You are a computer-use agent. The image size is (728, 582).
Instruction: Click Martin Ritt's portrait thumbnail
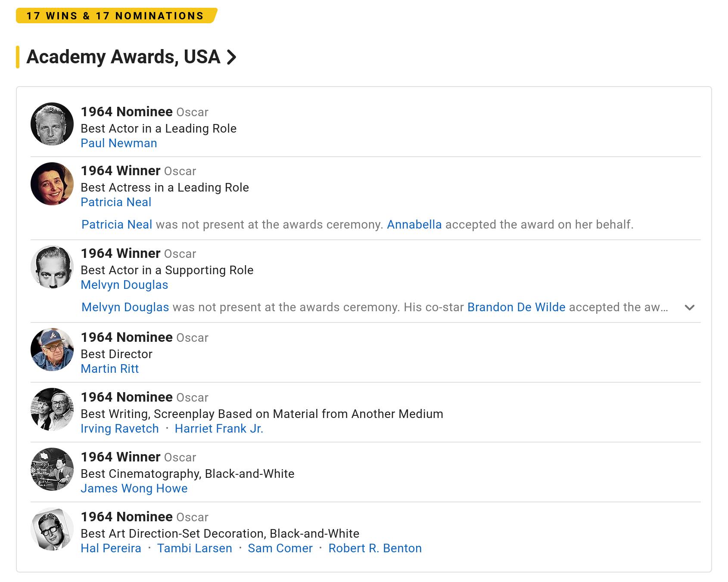tap(52, 350)
